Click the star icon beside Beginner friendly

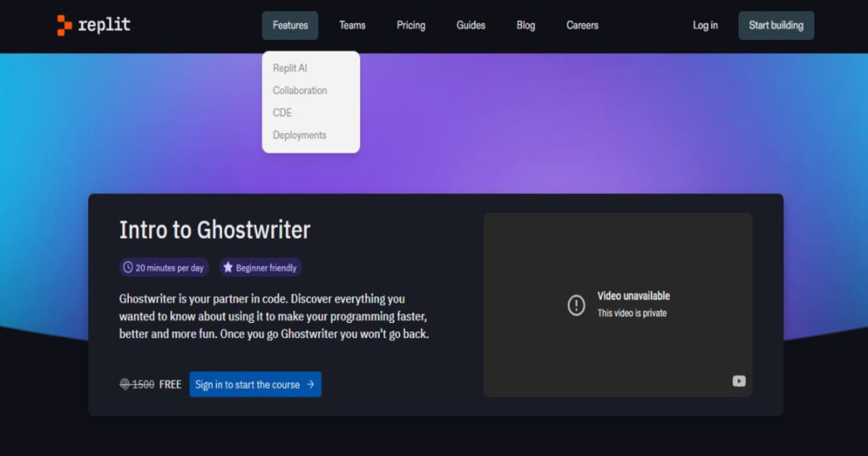tap(227, 268)
